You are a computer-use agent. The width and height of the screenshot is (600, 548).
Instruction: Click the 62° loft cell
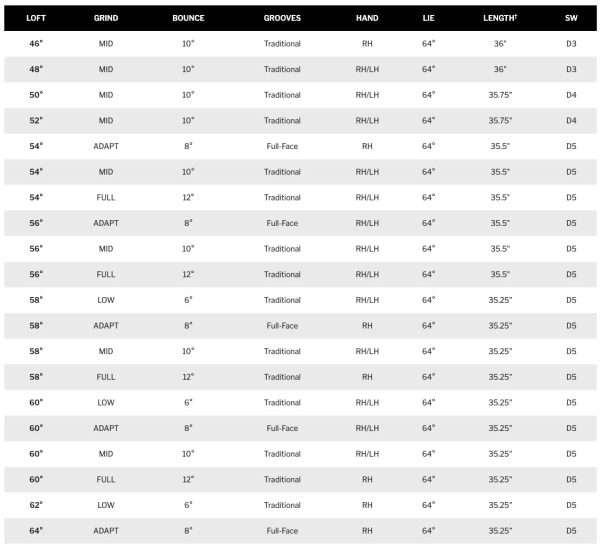tap(35, 505)
